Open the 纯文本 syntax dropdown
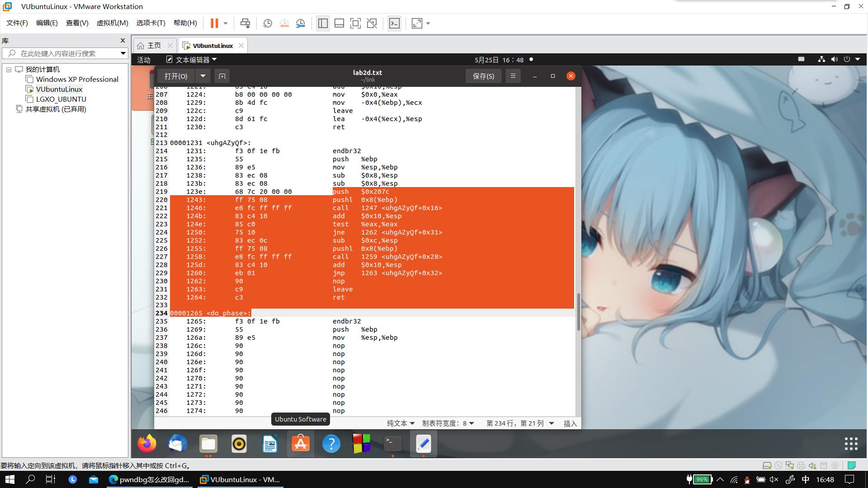868x488 pixels. (x=401, y=423)
